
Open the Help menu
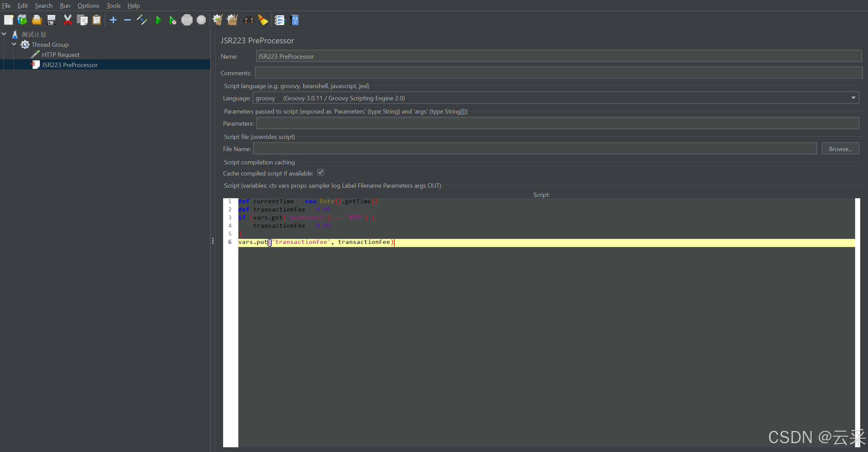(133, 5)
